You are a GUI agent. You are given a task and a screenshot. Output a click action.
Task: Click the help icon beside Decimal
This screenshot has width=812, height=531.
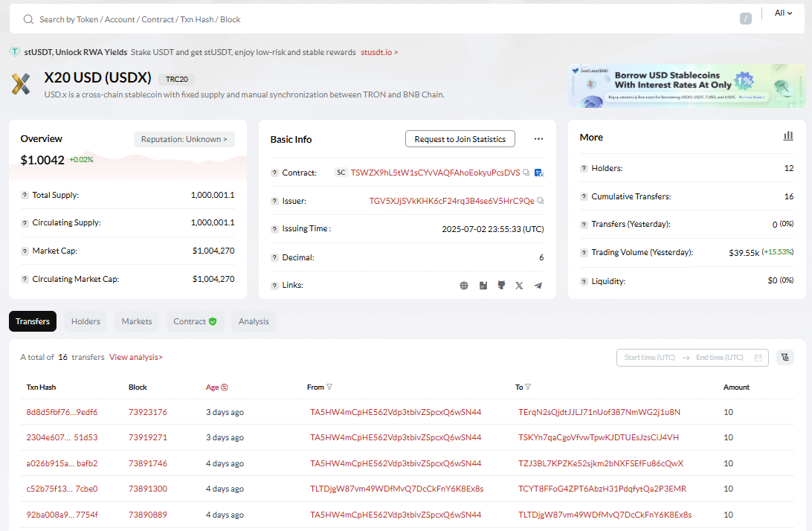click(x=274, y=257)
